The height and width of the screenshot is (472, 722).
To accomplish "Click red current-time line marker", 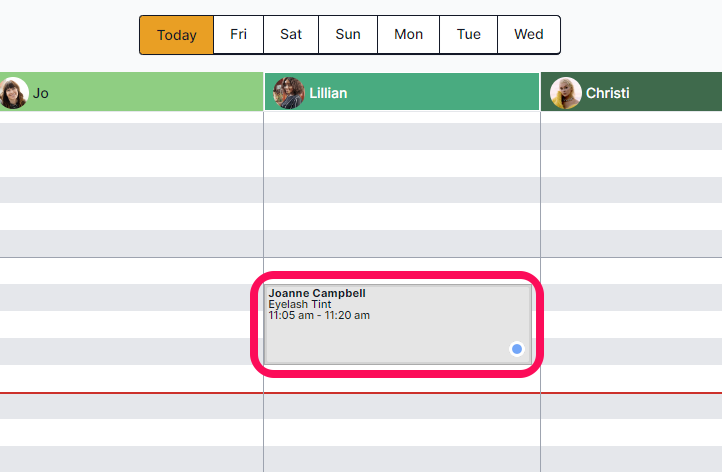I will tap(130, 394).
